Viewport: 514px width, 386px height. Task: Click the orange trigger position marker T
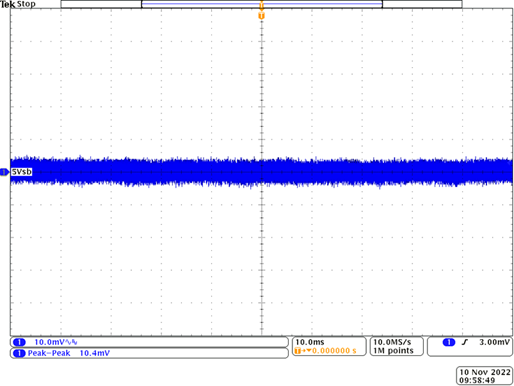coord(261,16)
